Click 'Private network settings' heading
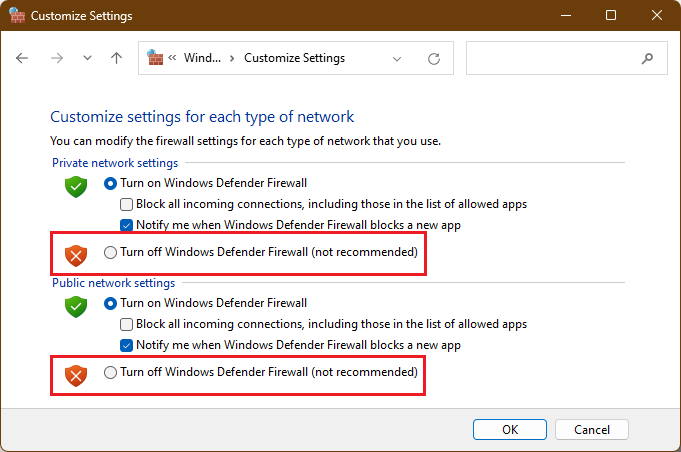This screenshot has height=452, width=681. pyautogui.click(x=115, y=163)
